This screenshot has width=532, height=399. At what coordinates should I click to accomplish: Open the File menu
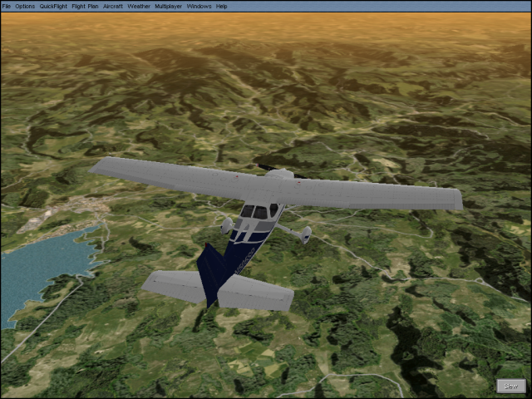(7, 6)
